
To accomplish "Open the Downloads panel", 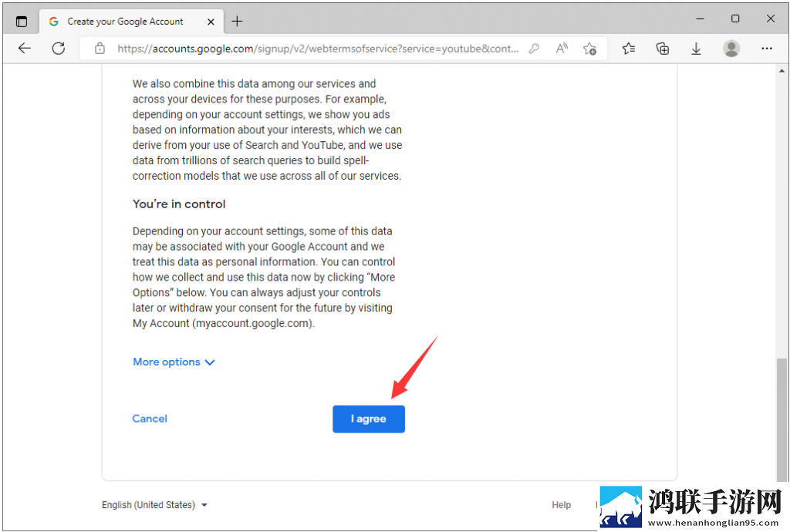I will point(696,49).
